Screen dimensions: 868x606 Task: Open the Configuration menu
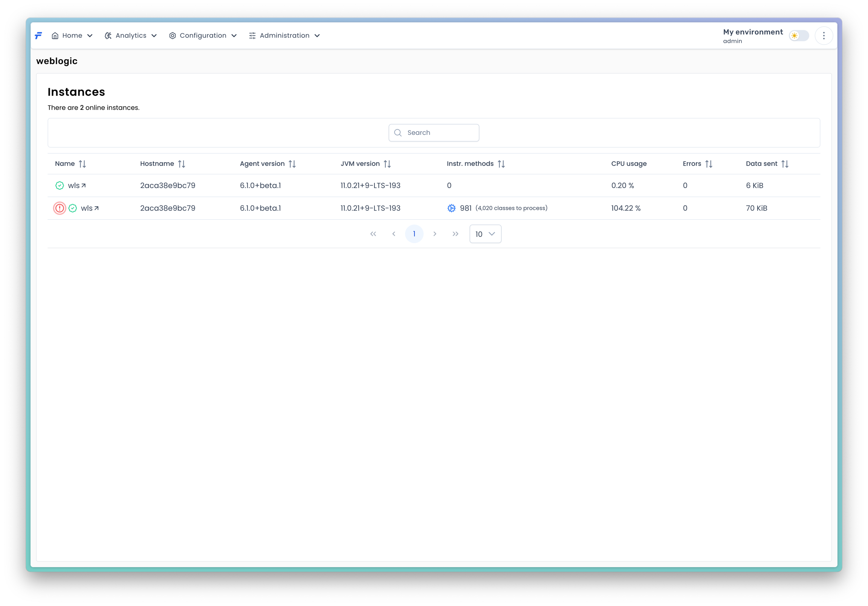point(203,35)
